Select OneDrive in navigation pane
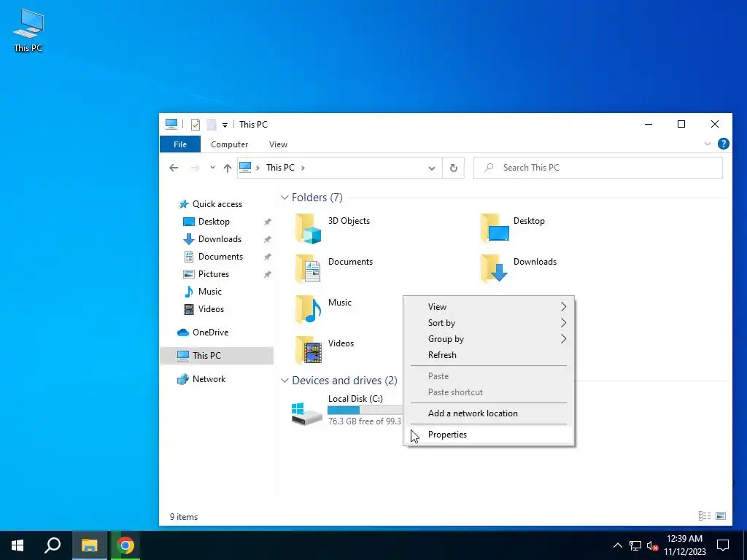Image resolution: width=747 pixels, height=560 pixels. coord(210,332)
